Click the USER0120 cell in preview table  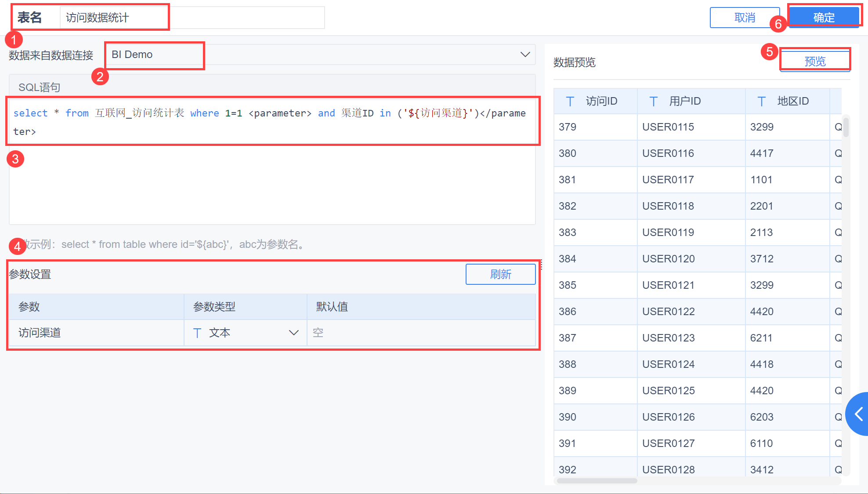point(668,259)
